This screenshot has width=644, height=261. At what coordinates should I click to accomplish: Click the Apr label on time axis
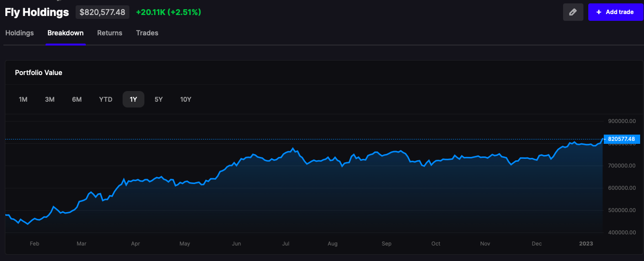136,244
